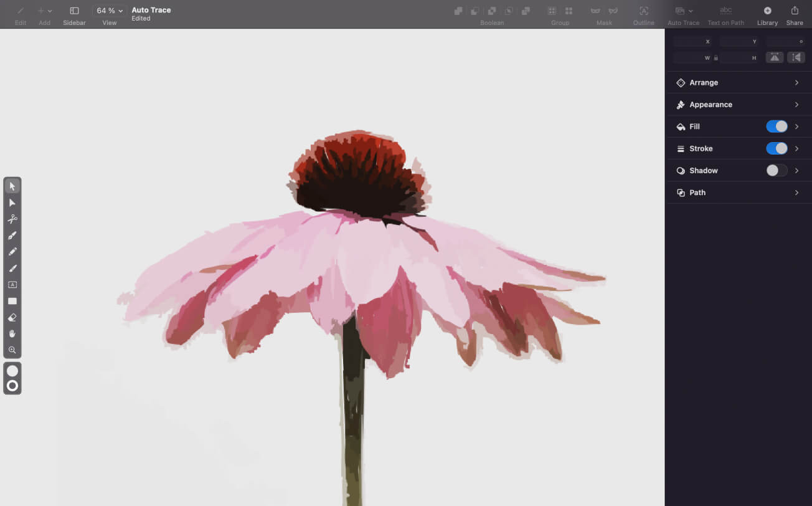Select the Pen tool in toolbox
This screenshot has width=812, height=506.
pos(12,236)
